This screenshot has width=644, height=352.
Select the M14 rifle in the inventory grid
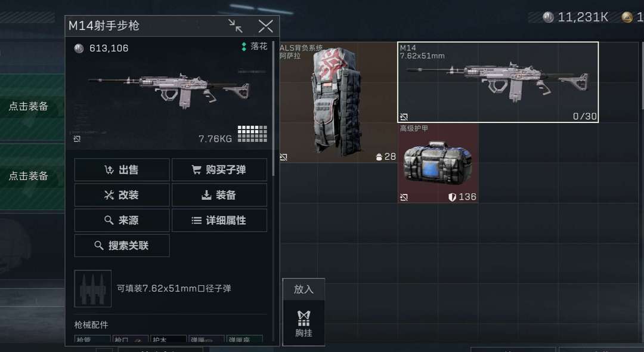(x=498, y=82)
